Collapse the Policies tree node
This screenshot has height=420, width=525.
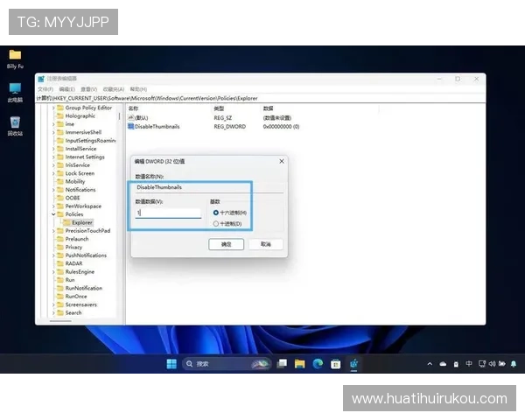[53, 214]
